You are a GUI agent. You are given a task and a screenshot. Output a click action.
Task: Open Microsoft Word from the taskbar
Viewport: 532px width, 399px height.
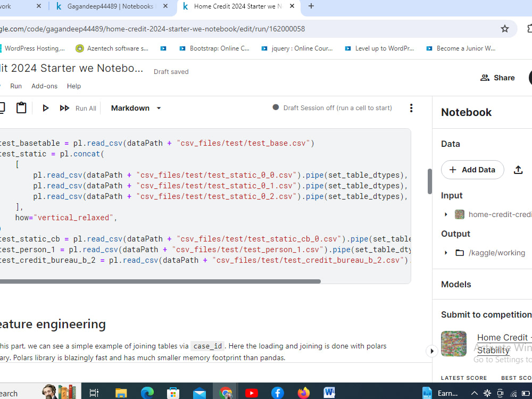tap(329, 393)
